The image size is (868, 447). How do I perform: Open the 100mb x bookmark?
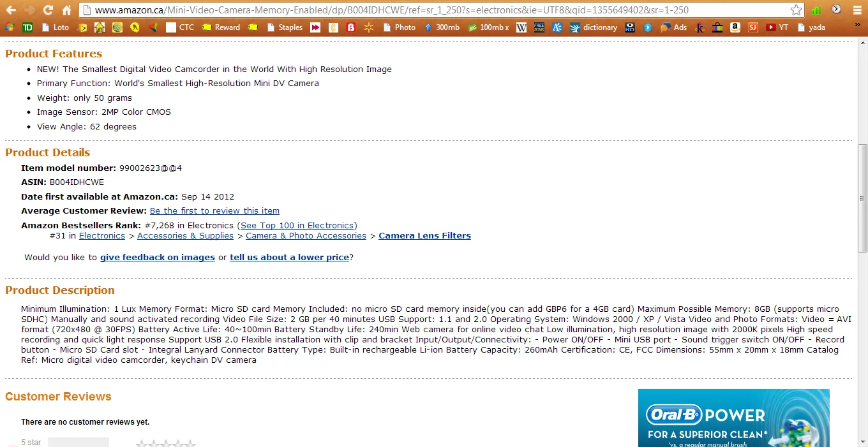click(489, 27)
